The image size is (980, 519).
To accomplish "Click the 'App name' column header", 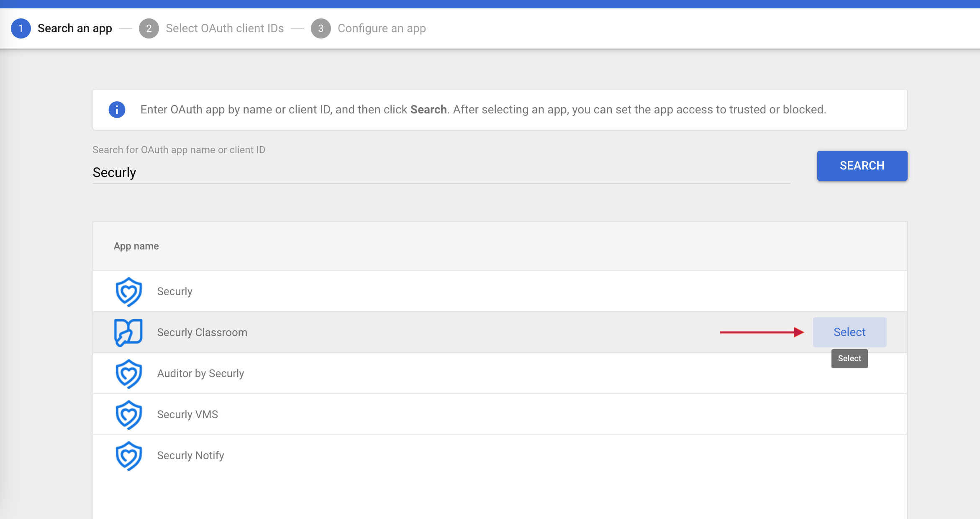I will tap(136, 246).
